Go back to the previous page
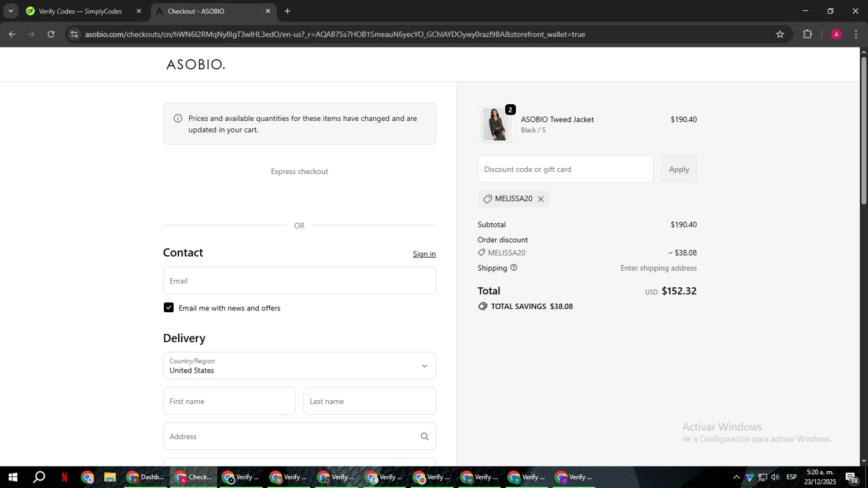Screen dimensions: 868x488 (12, 34)
